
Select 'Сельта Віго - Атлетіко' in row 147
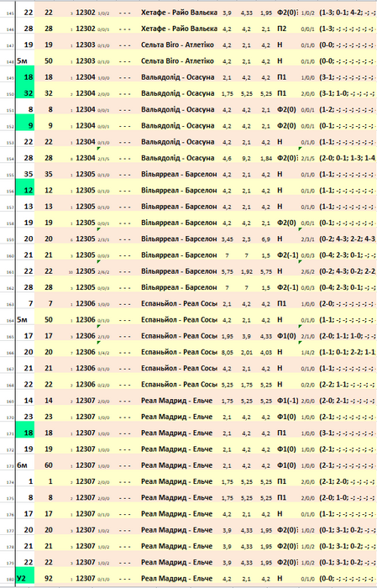(x=177, y=45)
